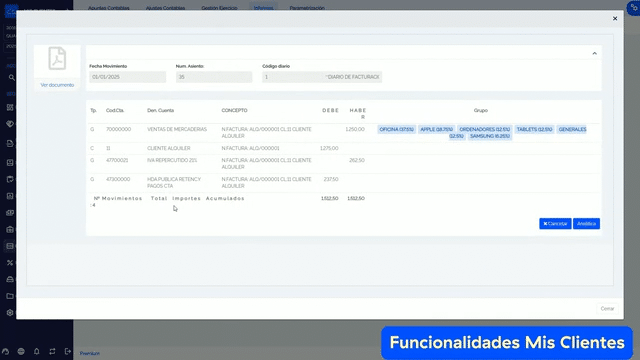Click the blue Cancelar button
Screen dimensions: 640x360
pyautogui.click(x=555, y=224)
